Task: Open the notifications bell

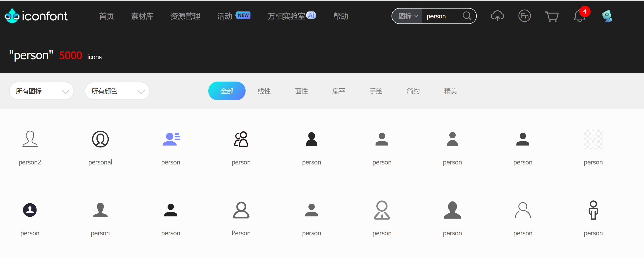Action: pos(580,16)
